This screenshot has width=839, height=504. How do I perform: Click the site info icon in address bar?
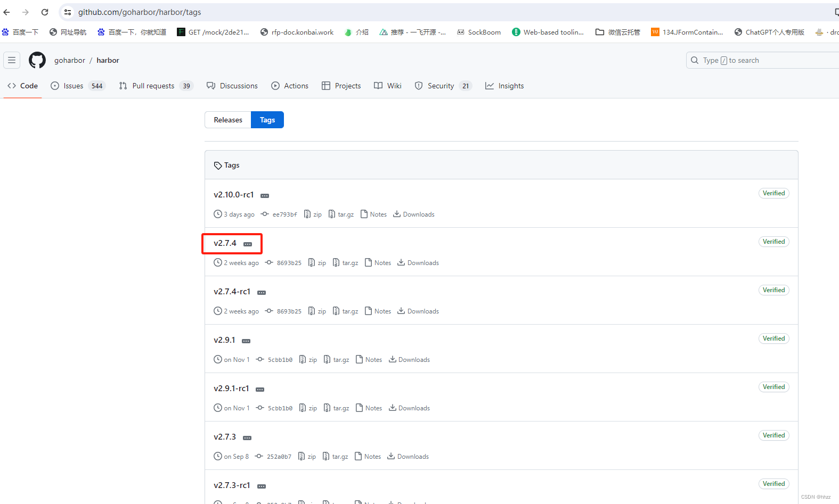pos(68,12)
